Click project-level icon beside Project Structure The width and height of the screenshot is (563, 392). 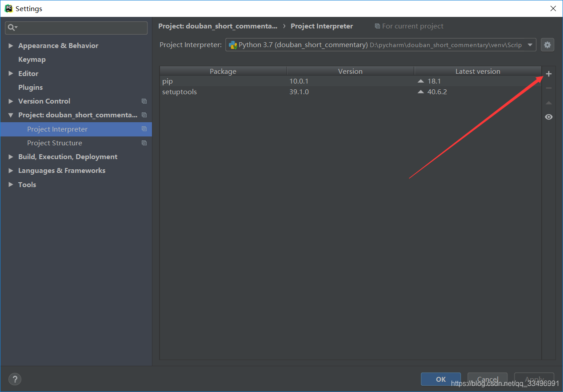click(144, 143)
